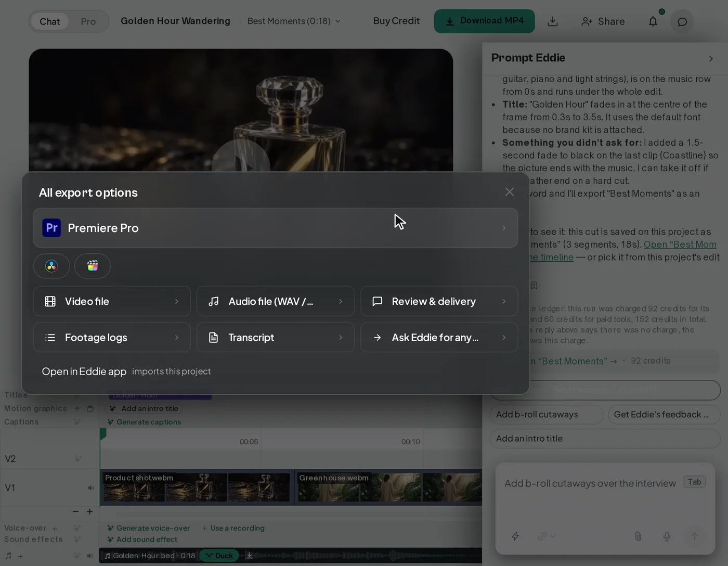Click the Share button
Screen dimensions: 728x566
click(x=603, y=21)
